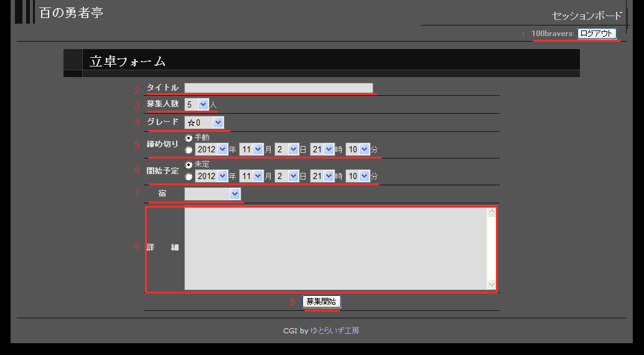Click the 詳細 textarea scroll-up arrow

coord(492,212)
